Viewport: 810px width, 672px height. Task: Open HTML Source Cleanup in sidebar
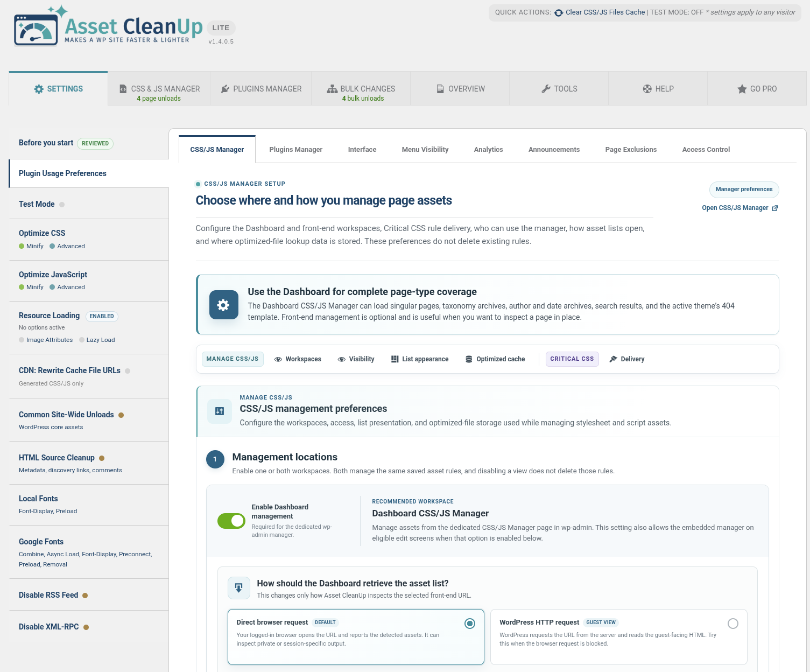[89, 463]
